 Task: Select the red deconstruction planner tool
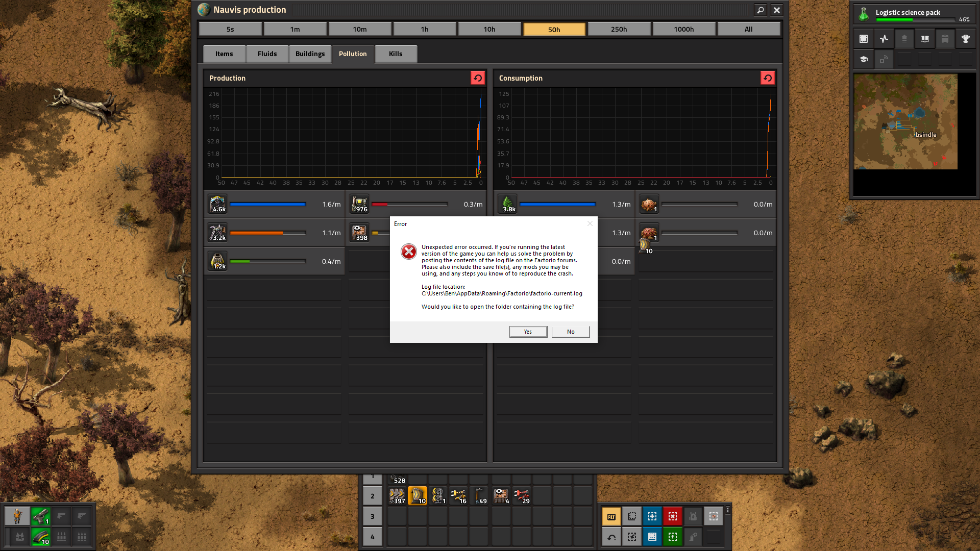pos(673,516)
